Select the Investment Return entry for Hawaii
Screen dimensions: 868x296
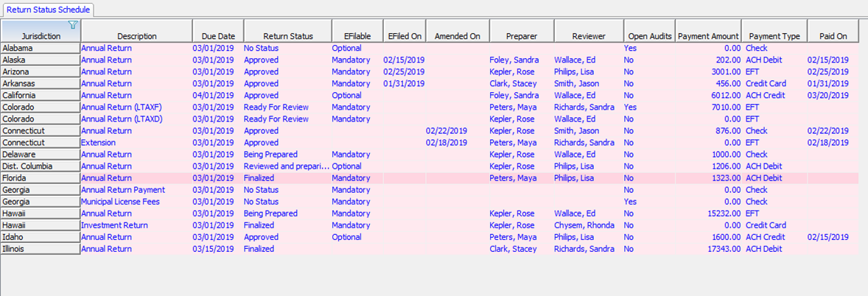[x=115, y=225]
